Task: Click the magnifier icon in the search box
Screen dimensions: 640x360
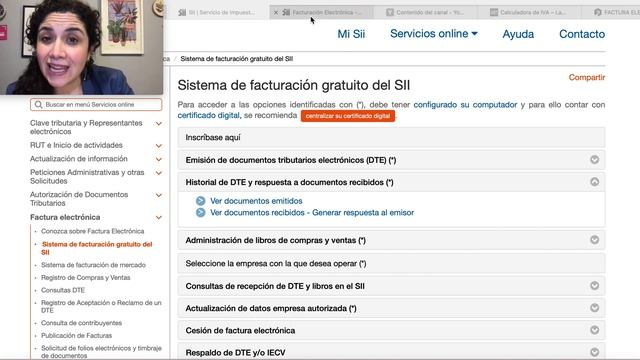Action: click(38, 105)
